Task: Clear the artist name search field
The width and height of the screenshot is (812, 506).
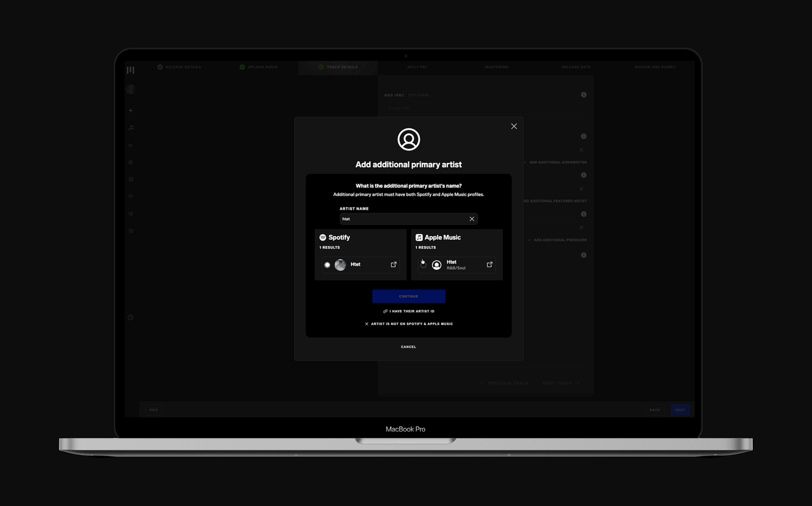Action: [x=472, y=219]
